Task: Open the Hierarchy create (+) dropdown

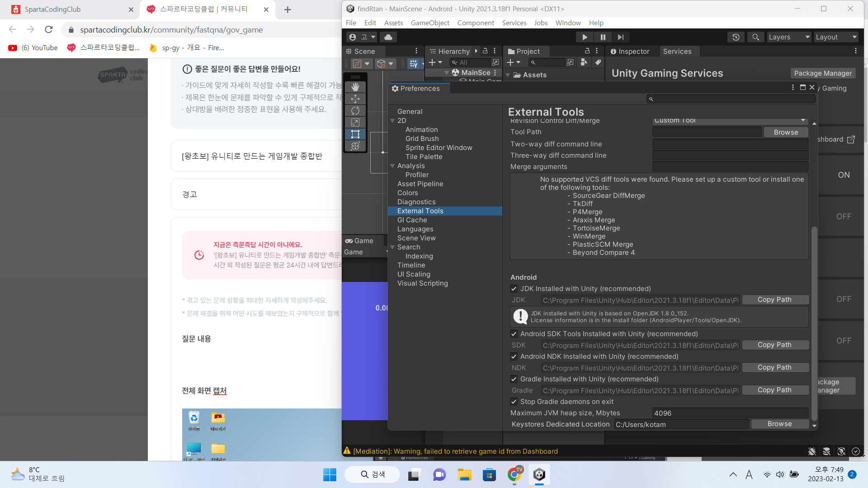Action: (435, 62)
